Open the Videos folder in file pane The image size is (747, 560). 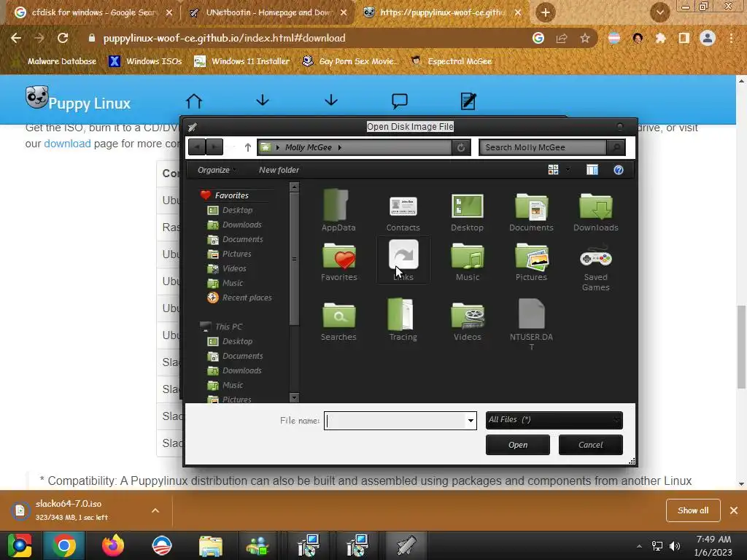coord(468,320)
